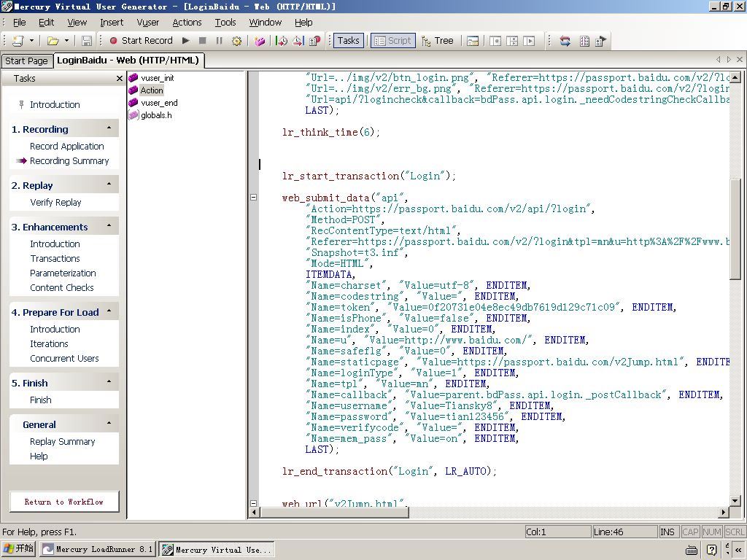The height and width of the screenshot is (560, 747).
Task: Open the Record Application task link
Action: (66, 146)
